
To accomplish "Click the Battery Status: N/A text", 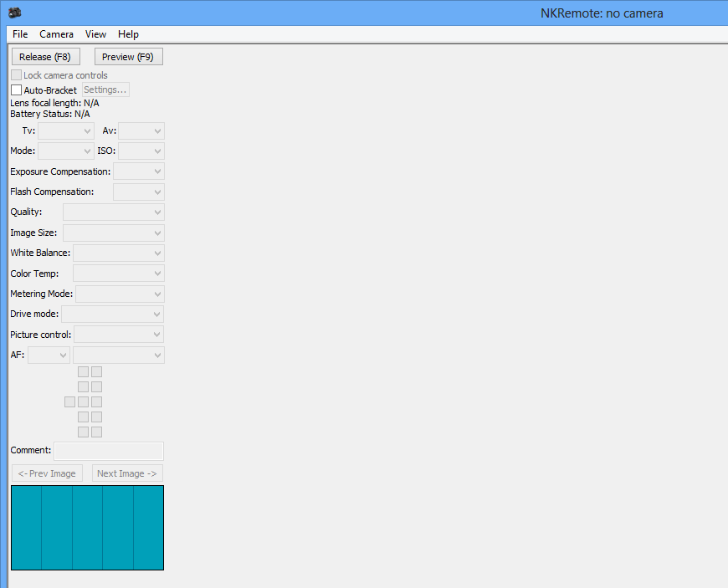I will 50,114.
